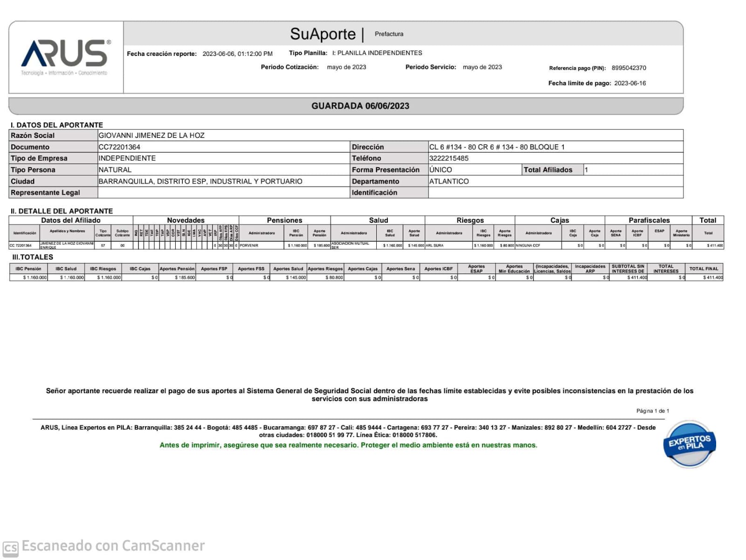Select the Aportes Salud total column header

click(x=288, y=269)
